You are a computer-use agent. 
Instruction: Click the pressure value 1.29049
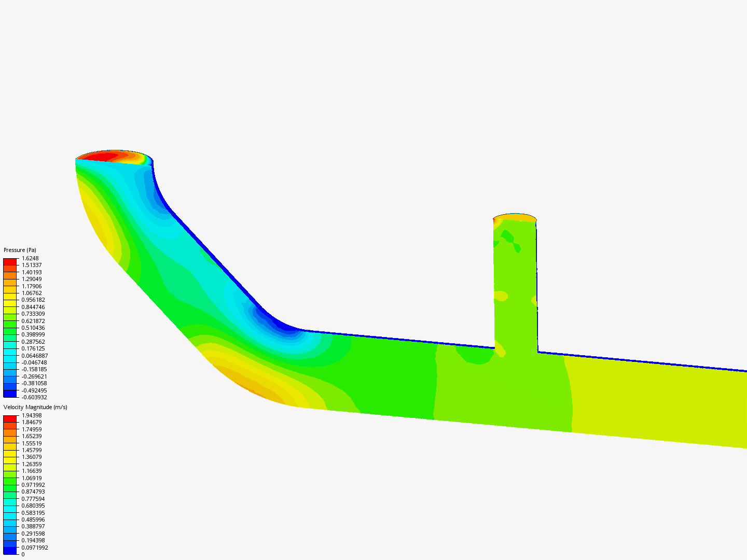[32, 279]
